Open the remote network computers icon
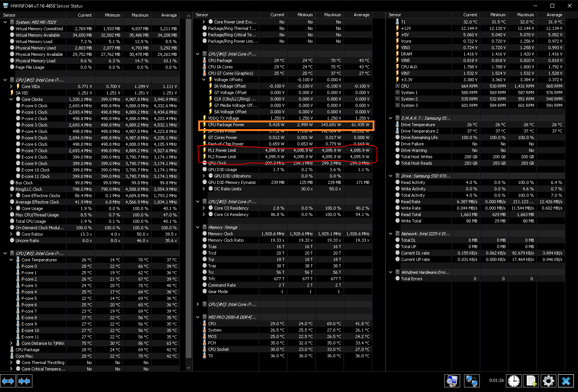578x392 pixels. (x=472, y=381)
